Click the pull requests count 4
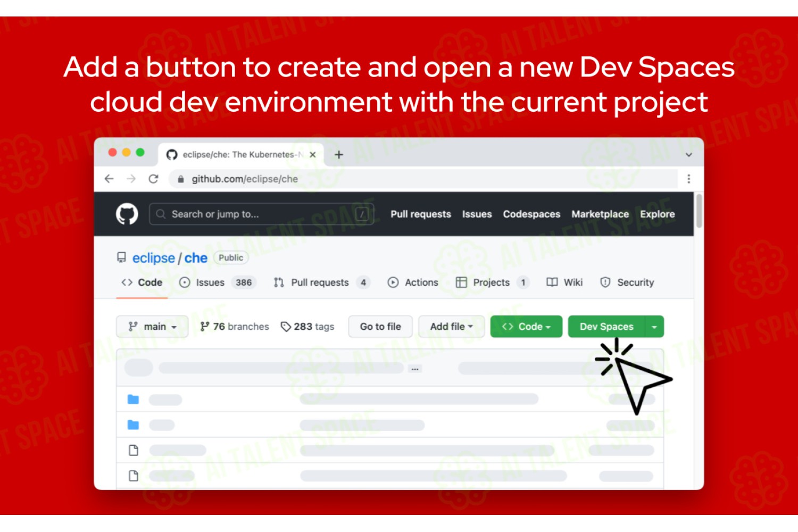This screenshot has width=798, height=532. [363, 282]
